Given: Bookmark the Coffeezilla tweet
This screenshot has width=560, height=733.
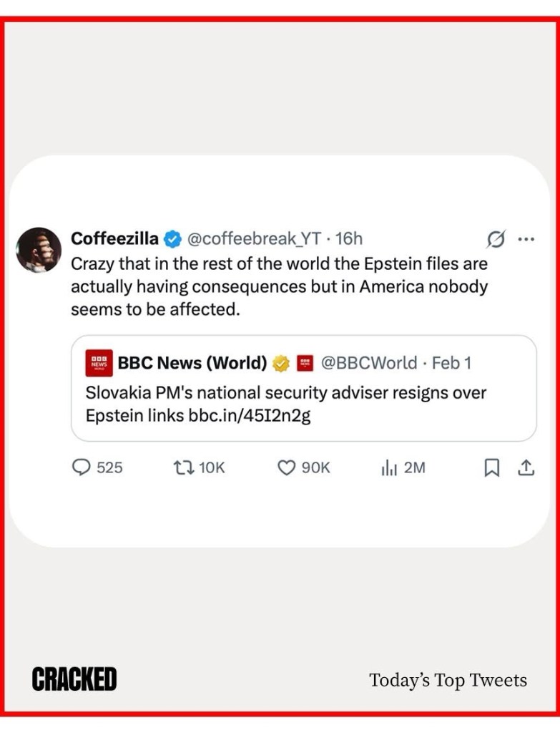Looking at the screenshot, I should [492, 467].
